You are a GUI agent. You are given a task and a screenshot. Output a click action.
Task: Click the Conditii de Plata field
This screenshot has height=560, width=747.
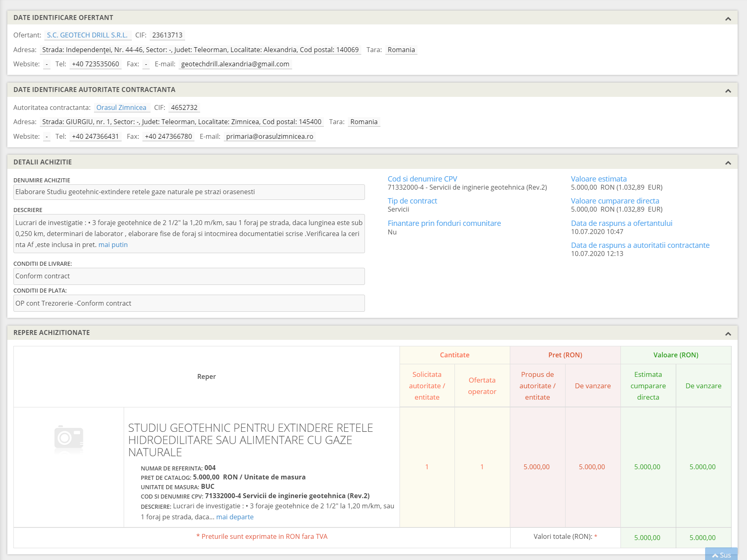click(189, 303)
